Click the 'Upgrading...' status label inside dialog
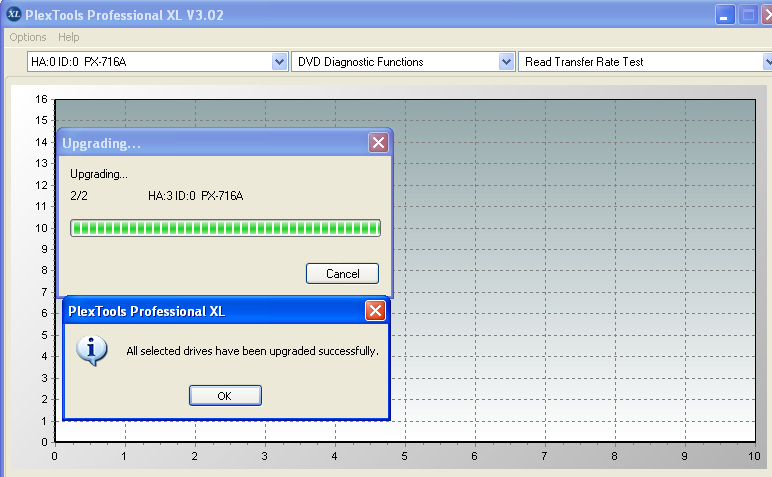 (99, 174)
